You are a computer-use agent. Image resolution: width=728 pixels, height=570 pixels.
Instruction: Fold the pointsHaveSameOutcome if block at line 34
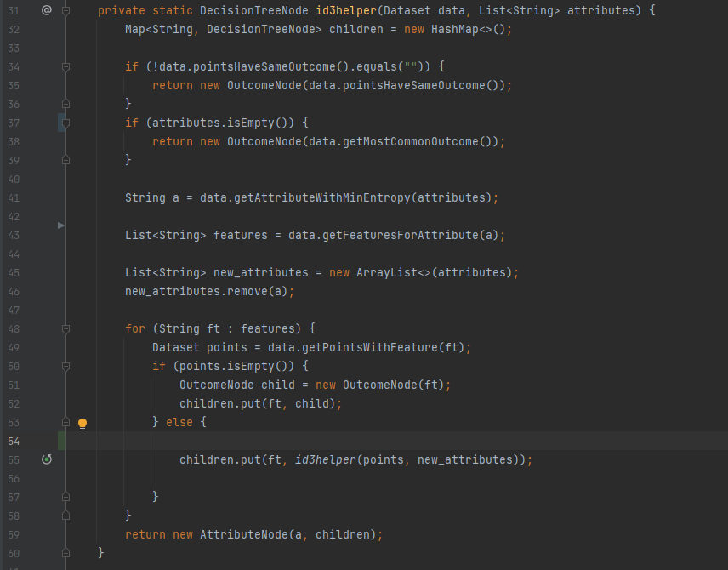click(x=66, y=66)
